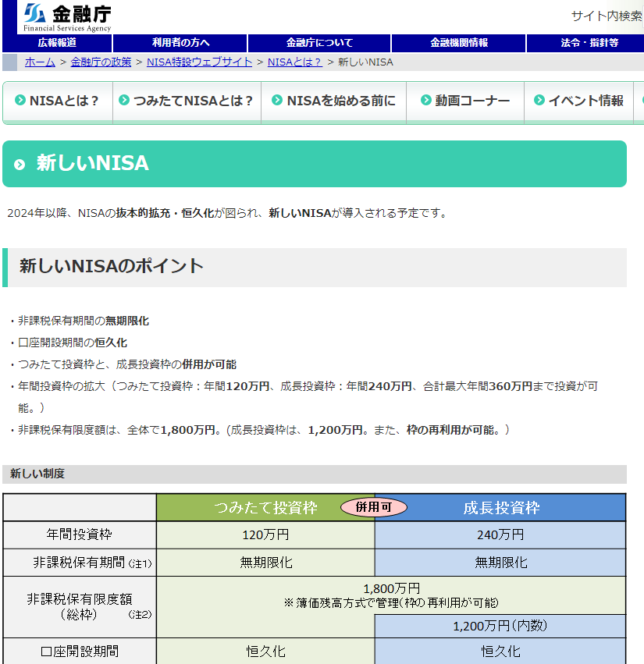This screenshot has width=644, height=664.
Task: Click the 新しいNISA breadcrumb text
Action: [x=365, y=62]
